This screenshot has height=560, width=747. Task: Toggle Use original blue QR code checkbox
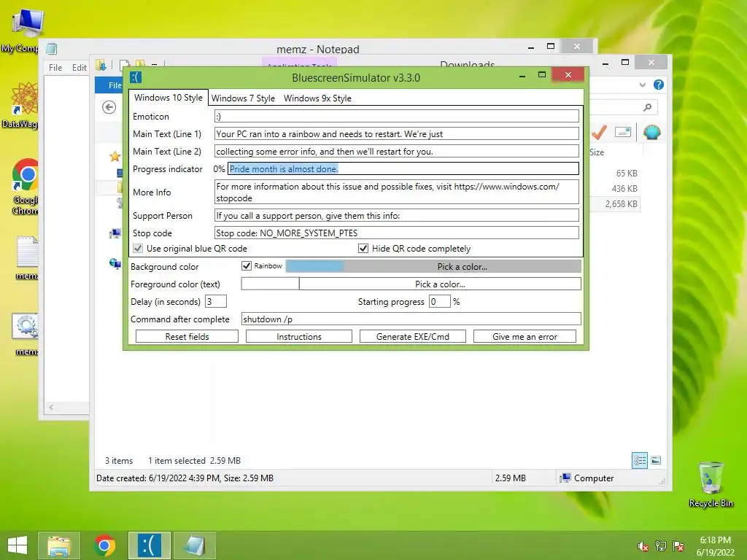coord(138,248)
